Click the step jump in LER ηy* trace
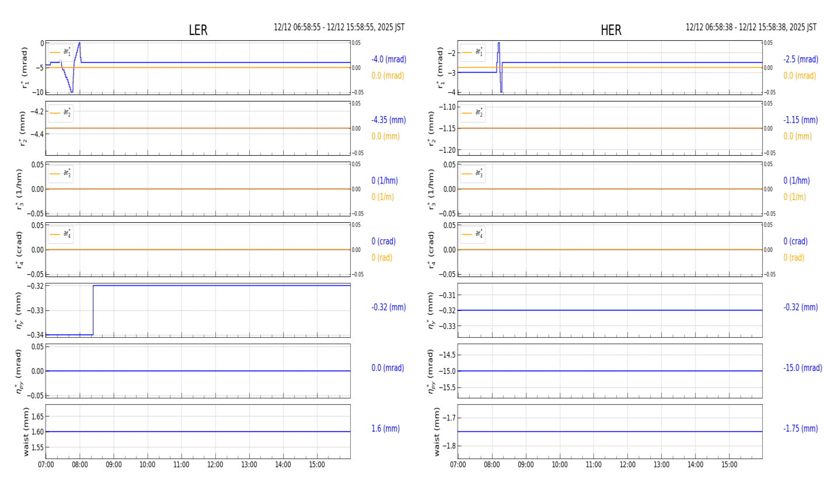The height and width of the screenshot is (504, 824). pos(93,310)
